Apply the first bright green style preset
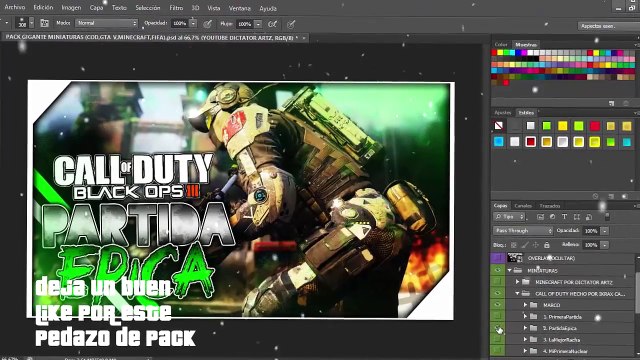 tap(547, 126)
